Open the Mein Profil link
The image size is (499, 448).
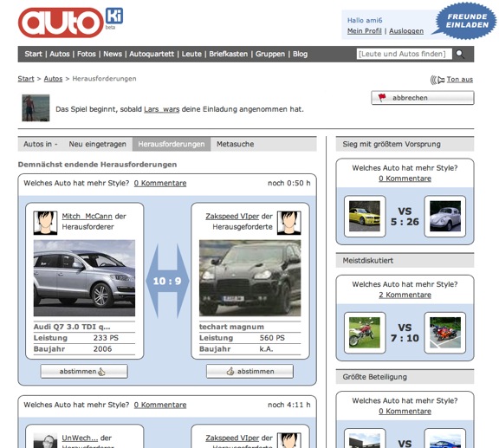(365, 31)
